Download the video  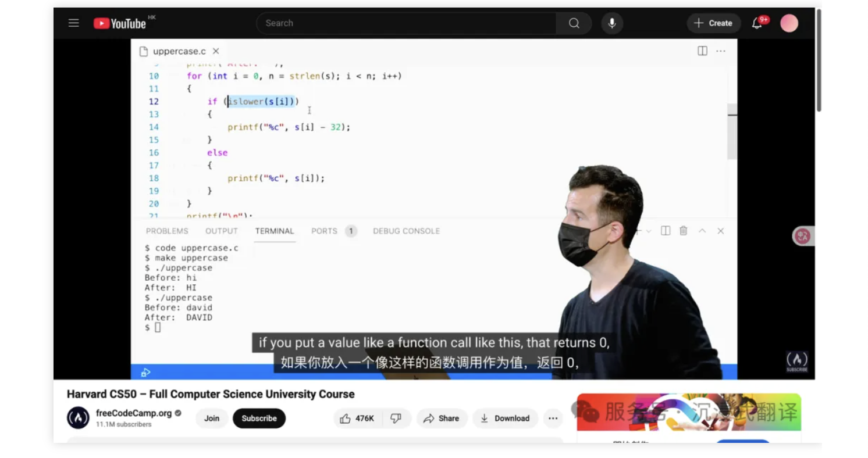click(504, 418)
